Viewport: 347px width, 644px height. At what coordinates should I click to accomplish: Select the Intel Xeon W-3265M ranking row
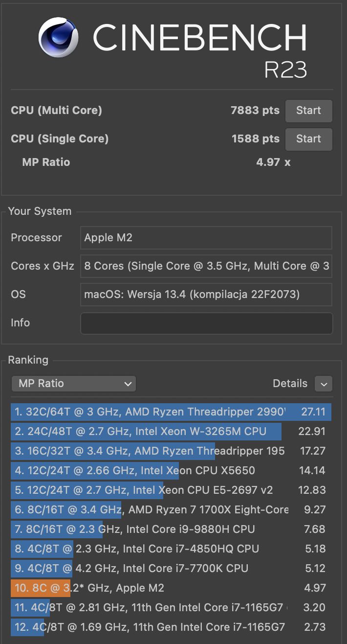click(x=171, y=431)
